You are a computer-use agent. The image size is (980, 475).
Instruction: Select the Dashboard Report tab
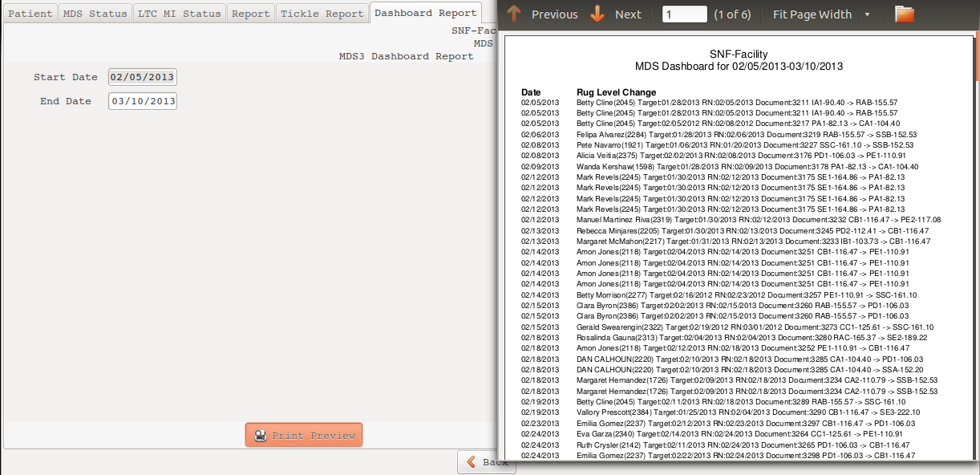pyautogui.click(x=425, y=13)
